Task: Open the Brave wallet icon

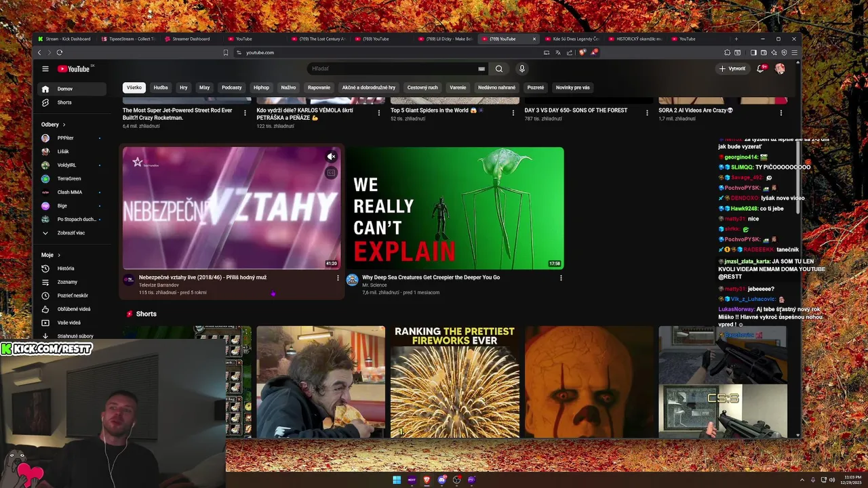Action: pos(764,52)
